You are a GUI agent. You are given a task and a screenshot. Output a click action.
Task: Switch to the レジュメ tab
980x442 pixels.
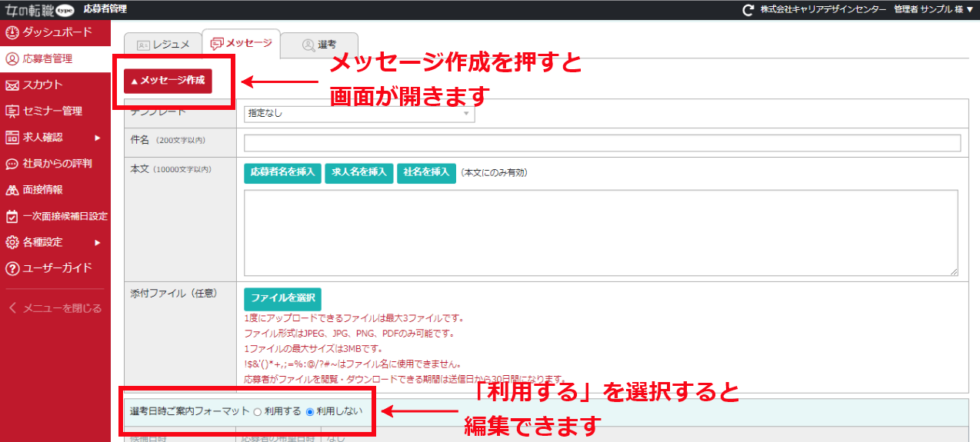coord(163,45)
